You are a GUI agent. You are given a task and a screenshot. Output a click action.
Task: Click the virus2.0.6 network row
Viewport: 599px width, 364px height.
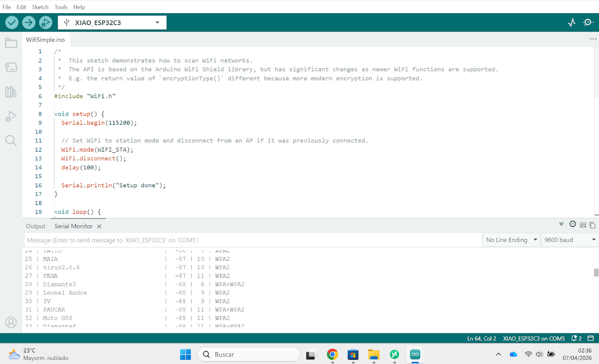click(x=127, y=267)
